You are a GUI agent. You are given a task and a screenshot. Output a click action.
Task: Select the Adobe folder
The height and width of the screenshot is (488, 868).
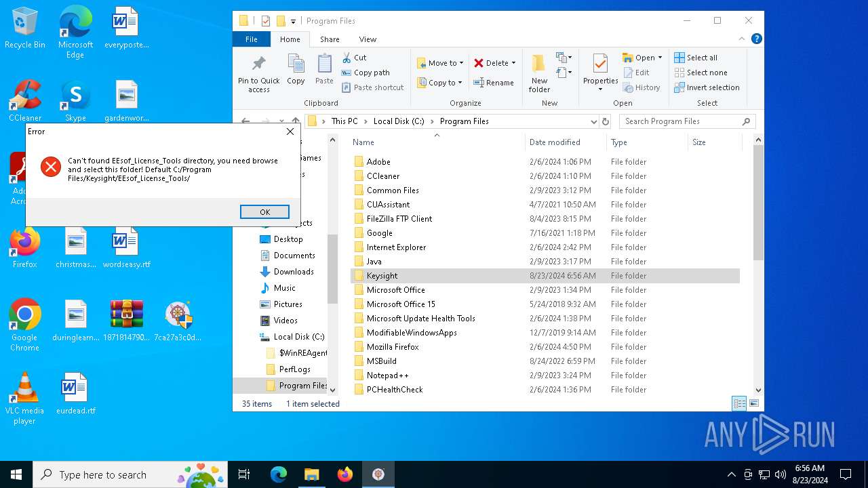pyautogui.click(x=545, y=162)
